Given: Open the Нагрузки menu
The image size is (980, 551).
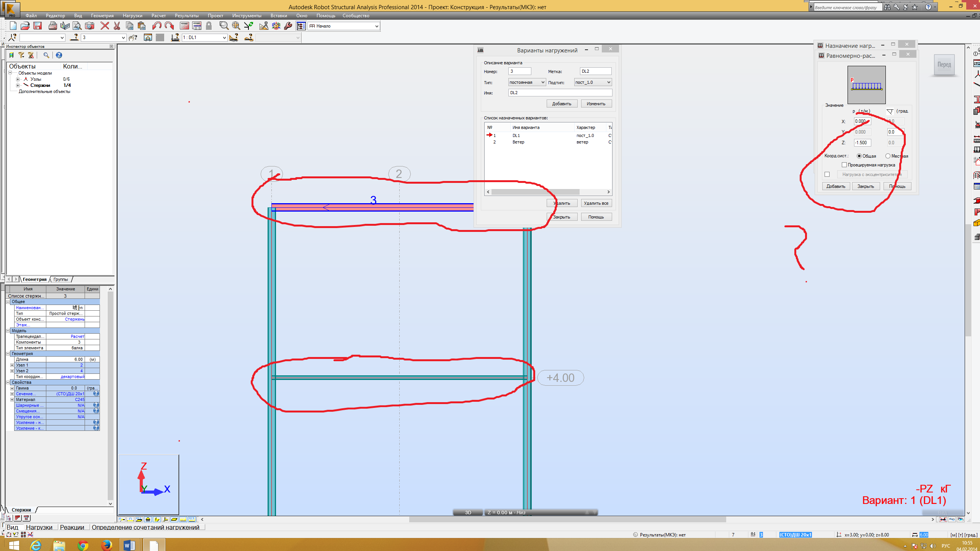Looking at the screenshot, I should pos(132,16).
